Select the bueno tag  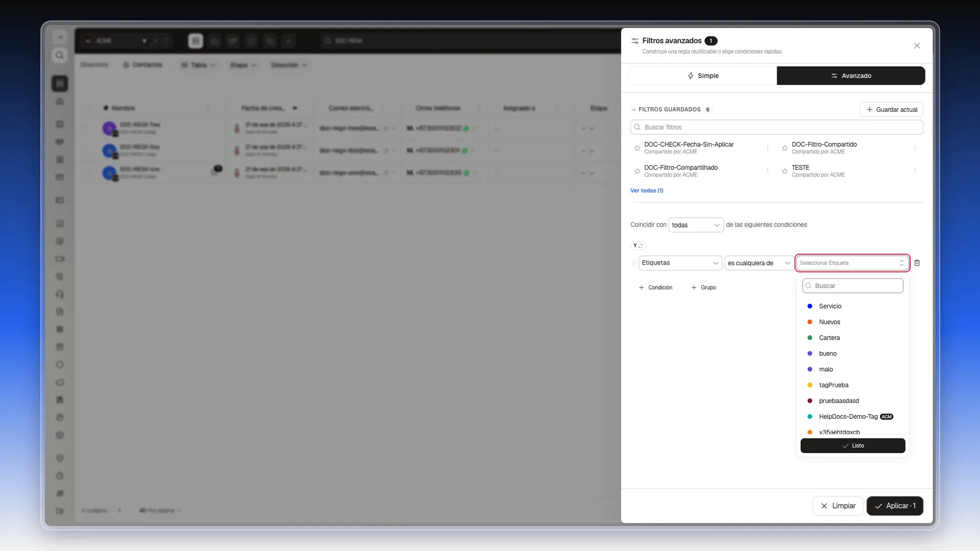tap(852, 354)
